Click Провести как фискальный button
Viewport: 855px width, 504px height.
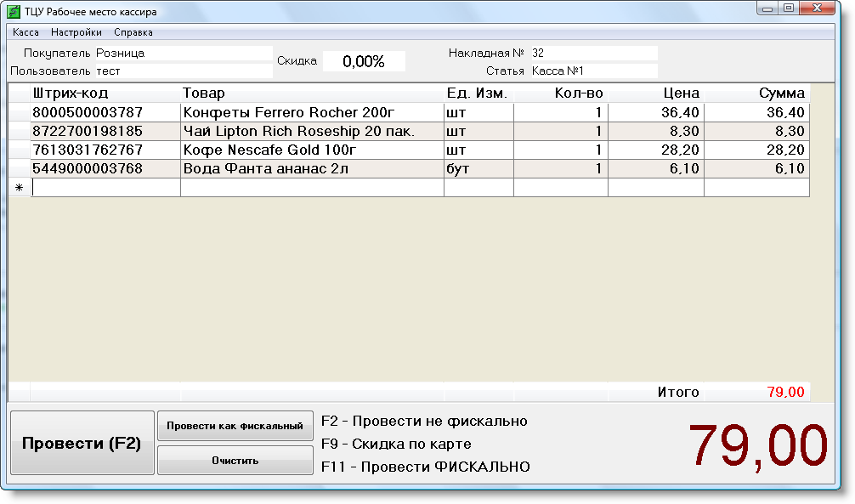pyautogui.click(x=235, y=426)
